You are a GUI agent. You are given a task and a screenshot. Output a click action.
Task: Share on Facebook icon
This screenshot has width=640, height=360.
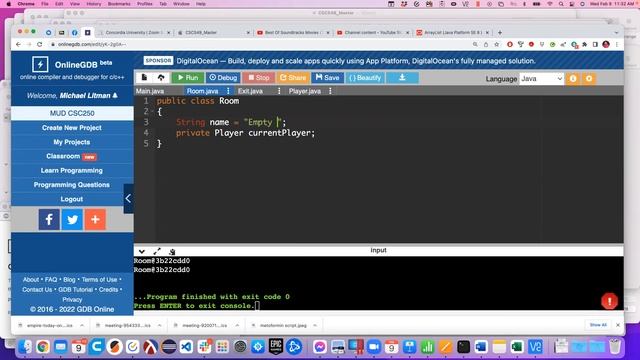(49, 220)
